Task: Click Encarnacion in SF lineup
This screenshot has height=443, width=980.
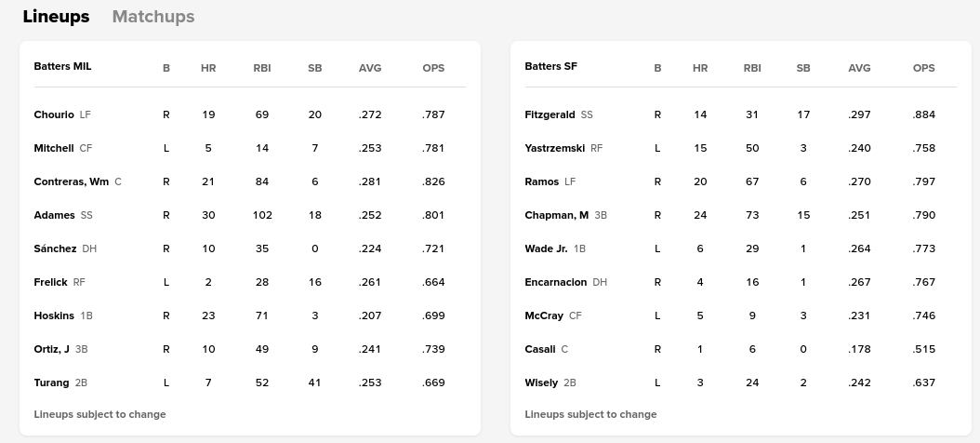Action: [x=555, y=282]
